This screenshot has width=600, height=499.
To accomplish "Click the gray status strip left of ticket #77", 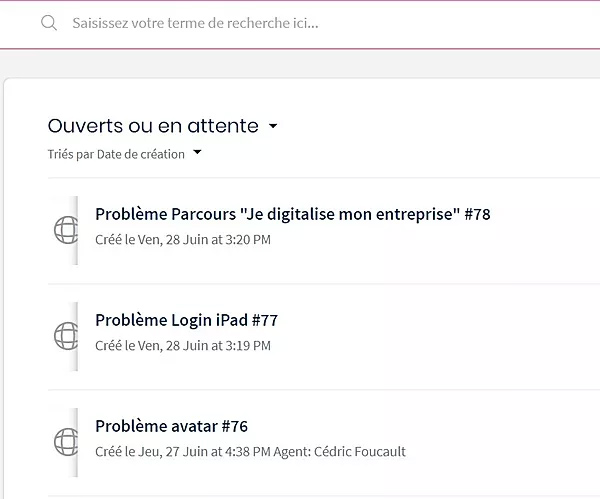I will (x=76, y=336).
